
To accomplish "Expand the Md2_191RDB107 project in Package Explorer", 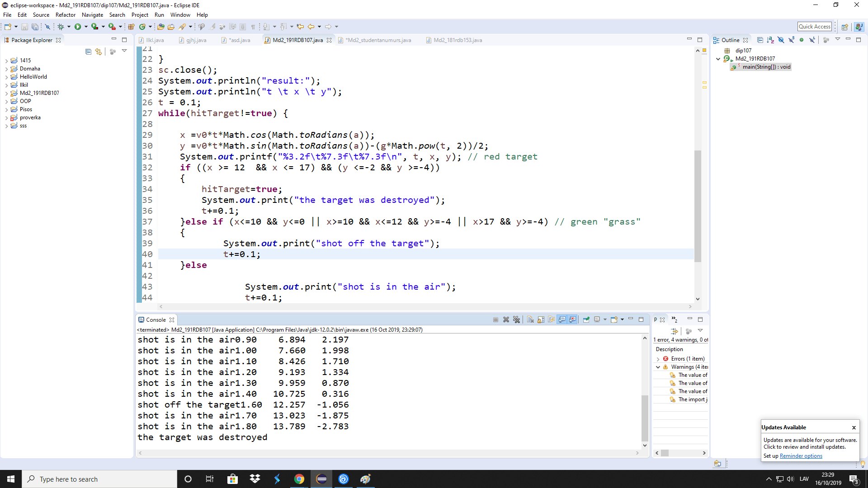I will click(6, 93).
